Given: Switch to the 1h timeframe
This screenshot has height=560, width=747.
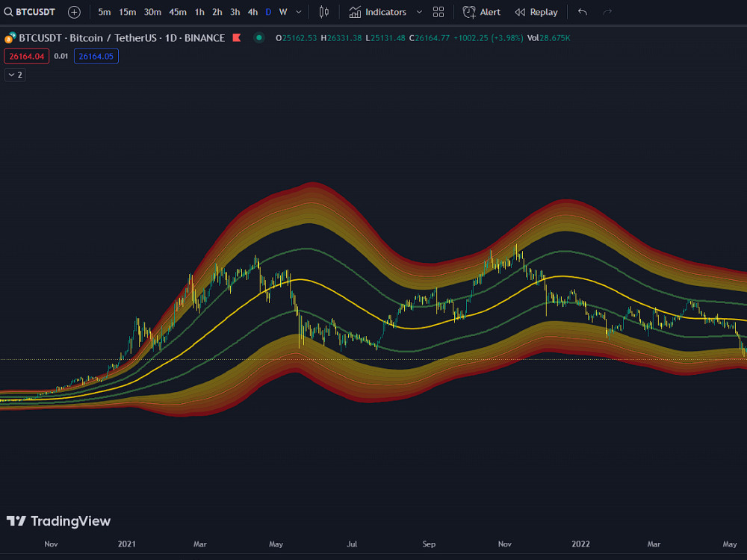Looking at the screenshot, I should [x=199, y=12].
